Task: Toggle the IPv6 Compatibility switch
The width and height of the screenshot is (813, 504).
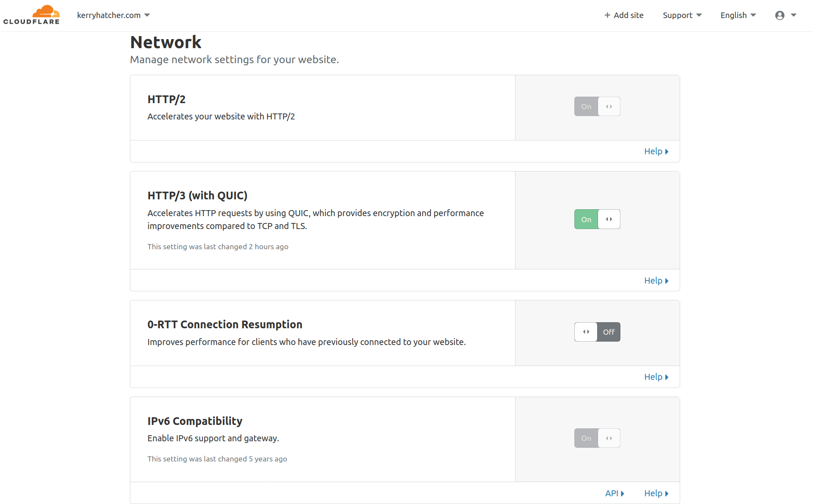Action: (597, 438)
